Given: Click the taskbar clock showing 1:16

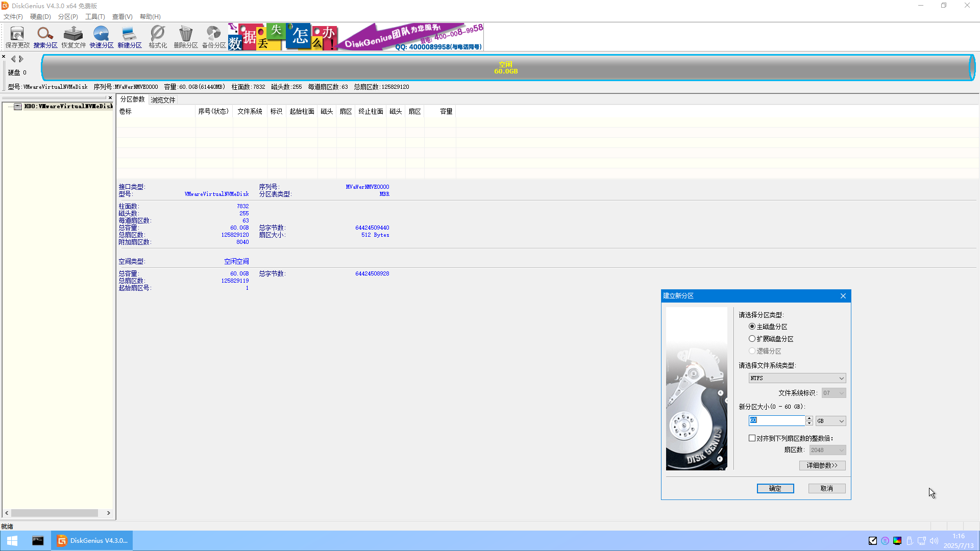Looking at the screenshot, I should coord(958,541).
